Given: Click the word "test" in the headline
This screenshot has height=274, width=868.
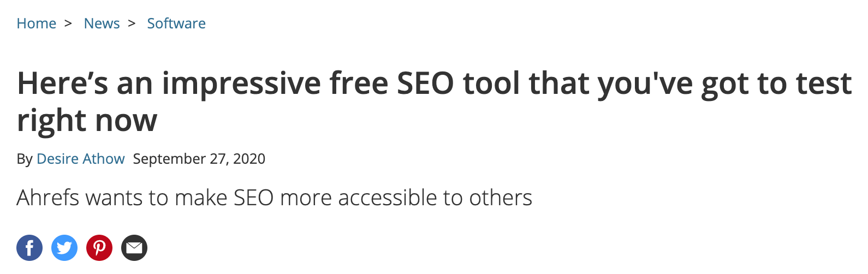Looking at the screenshot, I should [x=824, y=84].
